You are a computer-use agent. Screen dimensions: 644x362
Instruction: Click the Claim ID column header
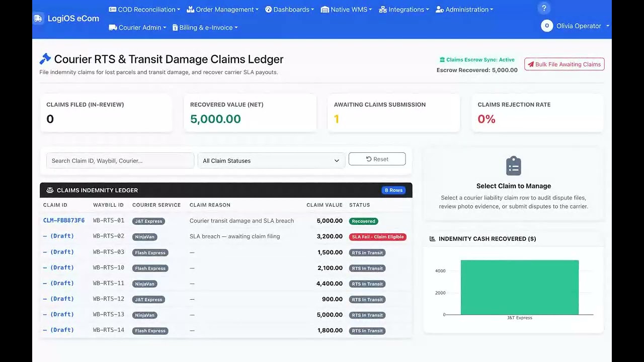click(55, 205)
